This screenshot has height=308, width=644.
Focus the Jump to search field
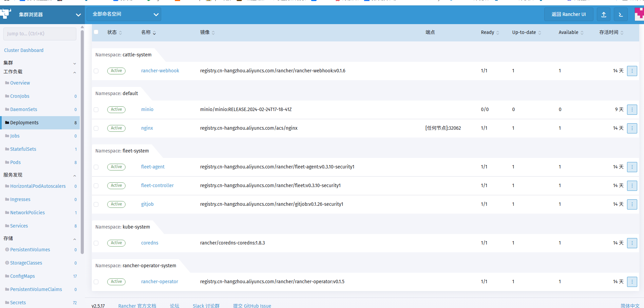click(x=40, y=34)
